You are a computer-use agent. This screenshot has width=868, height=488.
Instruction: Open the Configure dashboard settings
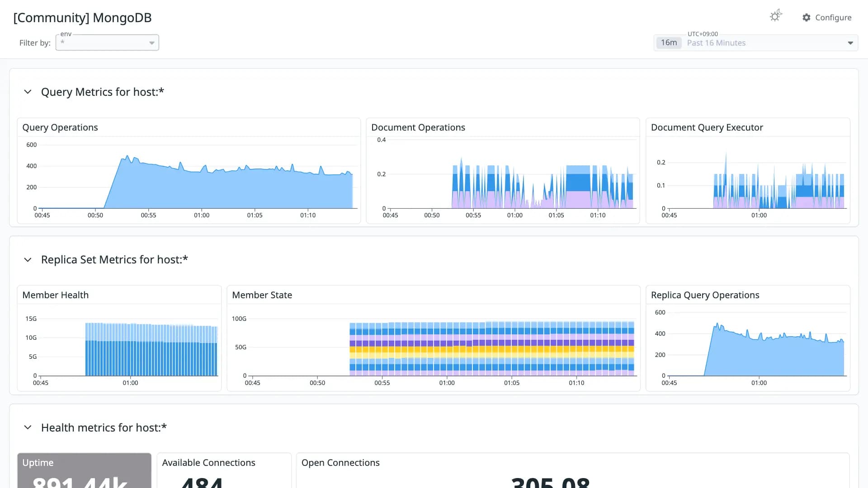pyautogui.click(x=827, y=17)
